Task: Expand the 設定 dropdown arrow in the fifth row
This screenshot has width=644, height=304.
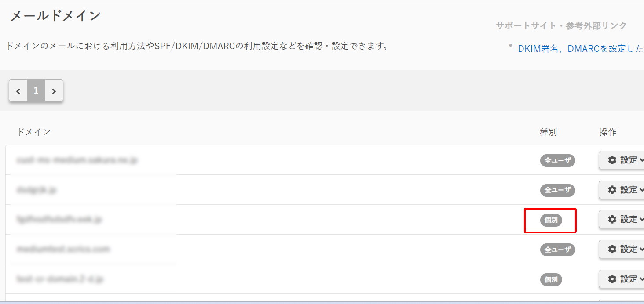Action: pos(641,279)
